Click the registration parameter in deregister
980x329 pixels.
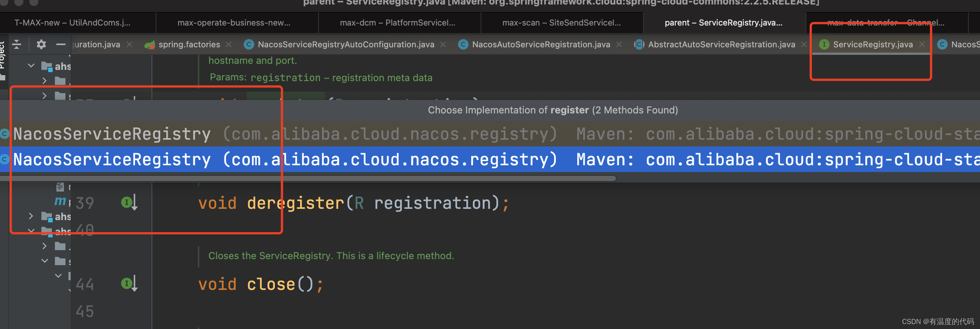pyautogui.click(x=432, y=203)
